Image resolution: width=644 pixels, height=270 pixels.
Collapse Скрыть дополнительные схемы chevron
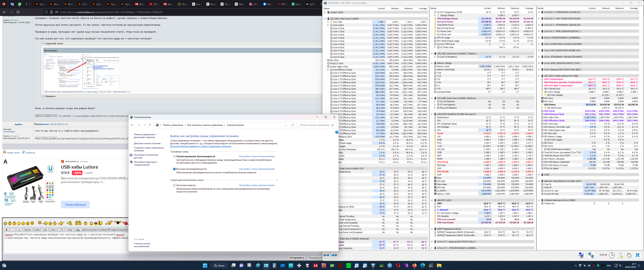pyautogui.click(x=277, y=180)
